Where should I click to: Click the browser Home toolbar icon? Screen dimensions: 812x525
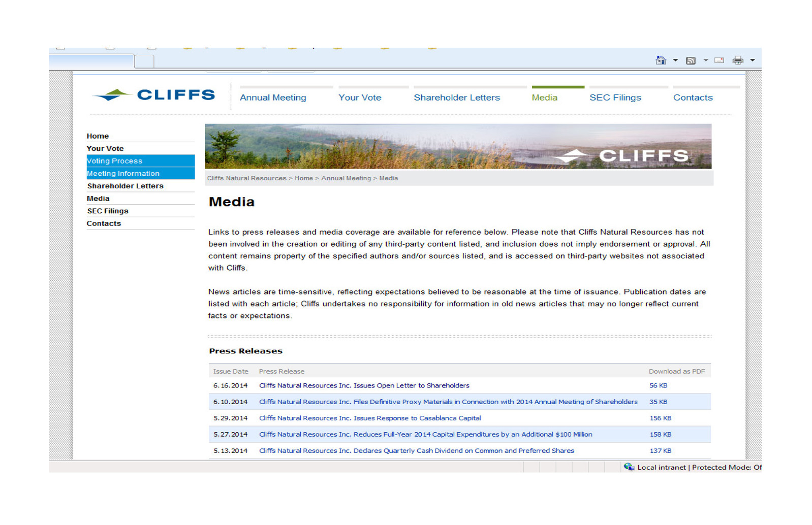[661, 60]
